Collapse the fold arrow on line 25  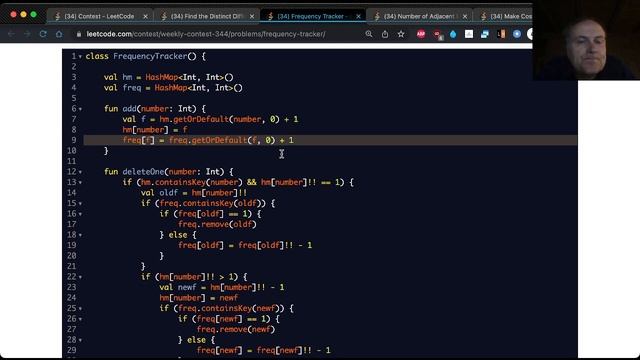pyautogui.click(x=80, y=309)
